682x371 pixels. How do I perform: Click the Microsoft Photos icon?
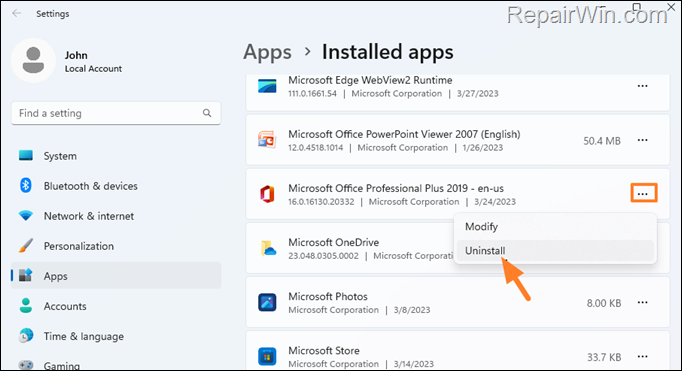pos(267,302)
